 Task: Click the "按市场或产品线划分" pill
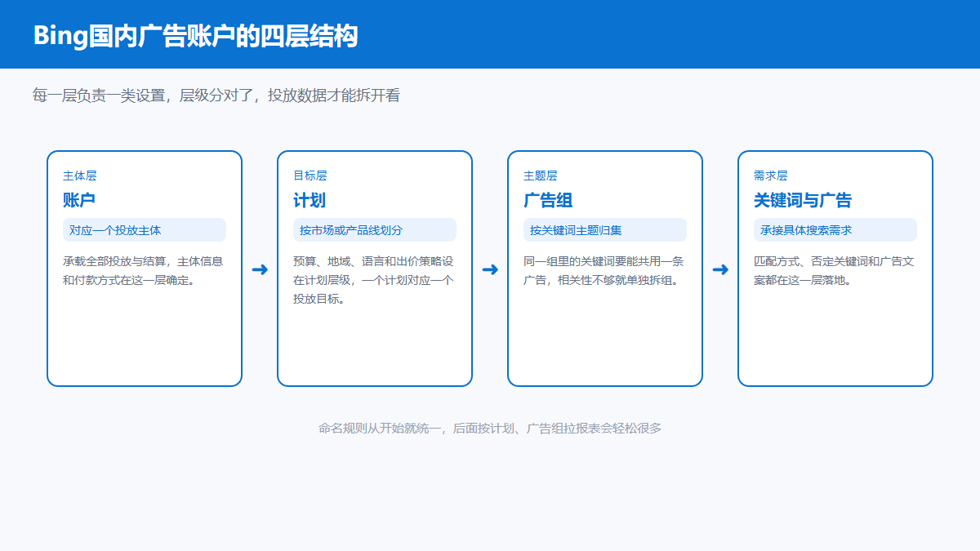375,230
